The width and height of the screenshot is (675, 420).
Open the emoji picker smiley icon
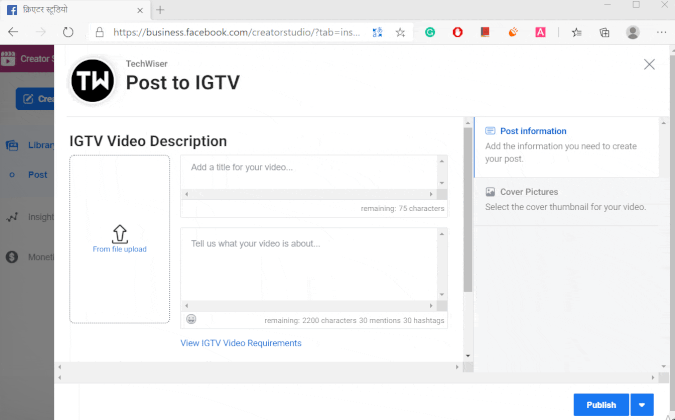coord(191,319)
